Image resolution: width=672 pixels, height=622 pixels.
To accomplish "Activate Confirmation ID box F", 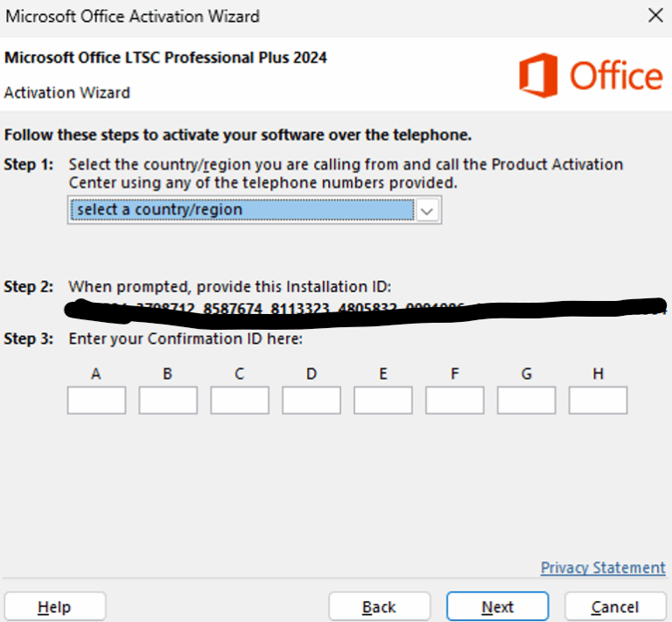I will [455, 401].
